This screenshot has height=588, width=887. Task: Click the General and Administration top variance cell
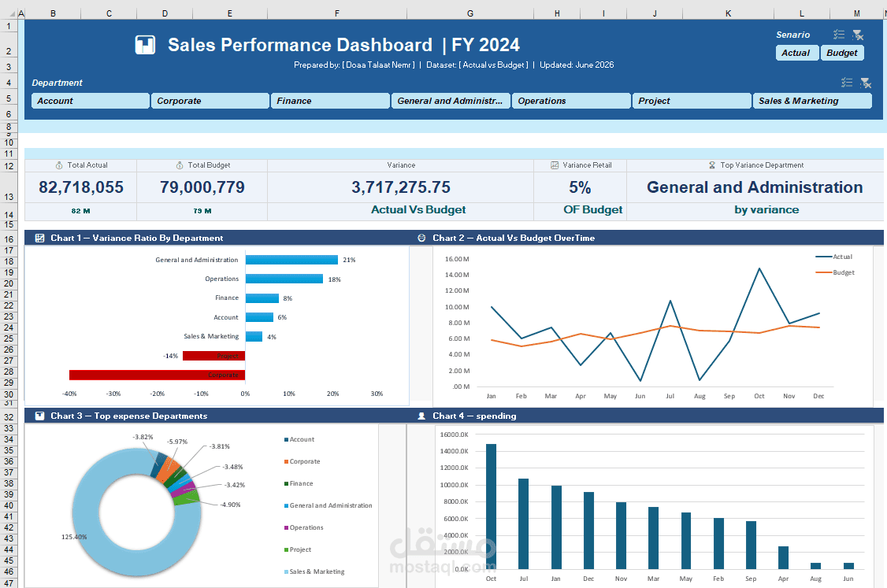point(755,187)
